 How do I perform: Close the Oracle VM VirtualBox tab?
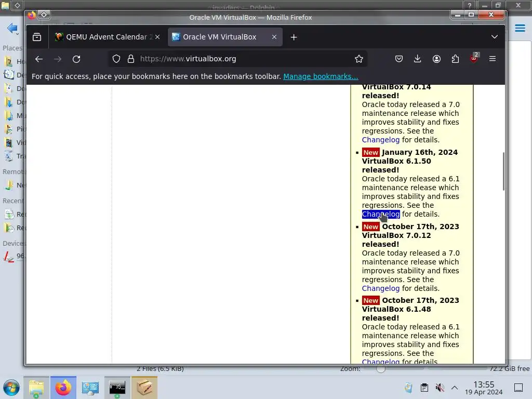pyautogui.click(x=274, y=37)
